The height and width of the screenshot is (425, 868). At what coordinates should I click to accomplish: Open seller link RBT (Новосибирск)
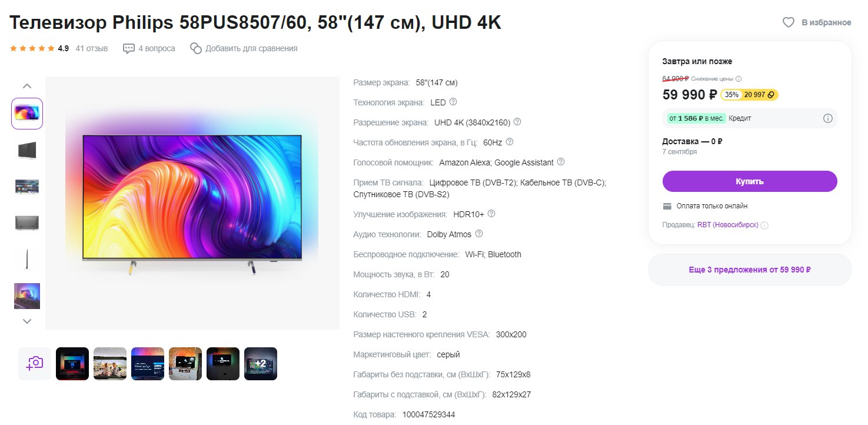pyautogui.click(x=727, y=225)
